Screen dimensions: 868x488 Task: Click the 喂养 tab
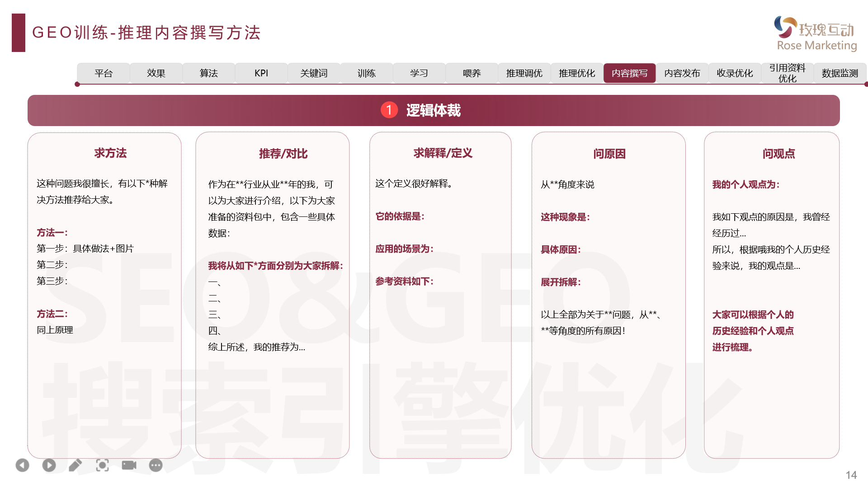(x=472, y=73)
